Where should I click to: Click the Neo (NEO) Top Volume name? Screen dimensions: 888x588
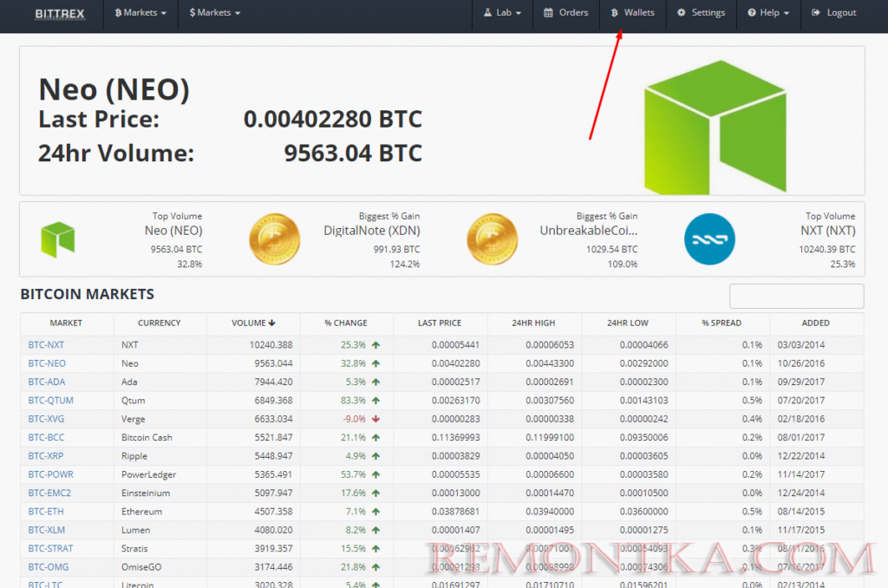coord(173,231)
